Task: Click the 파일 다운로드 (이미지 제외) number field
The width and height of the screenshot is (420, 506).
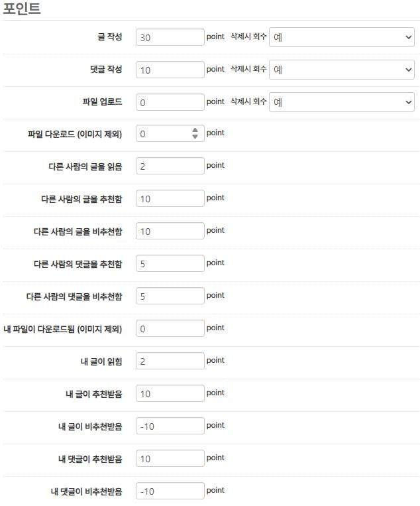Action: 162,134
